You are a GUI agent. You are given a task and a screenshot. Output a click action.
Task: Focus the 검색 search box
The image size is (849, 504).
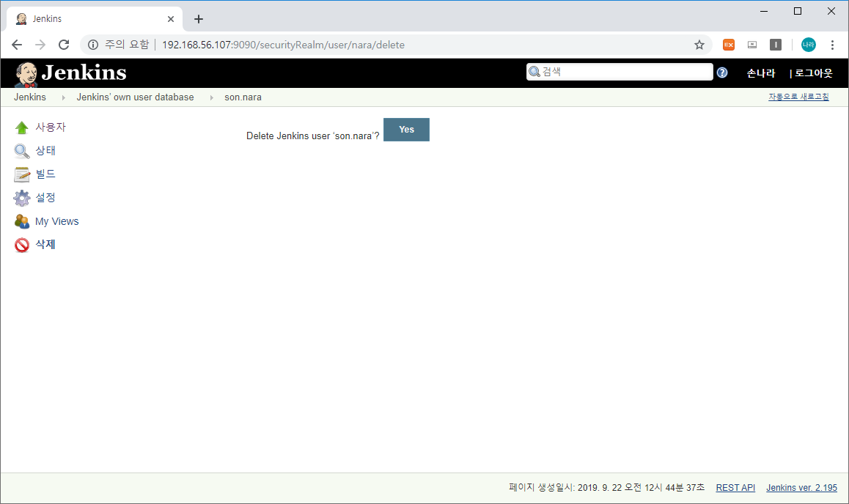pyautogui.click(x=620, y=72)
